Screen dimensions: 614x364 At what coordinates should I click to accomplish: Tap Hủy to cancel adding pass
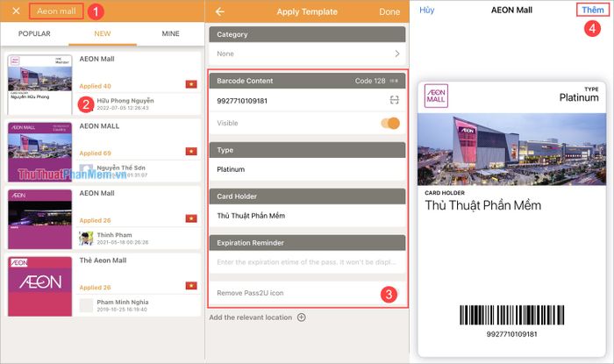coord(427,10)
